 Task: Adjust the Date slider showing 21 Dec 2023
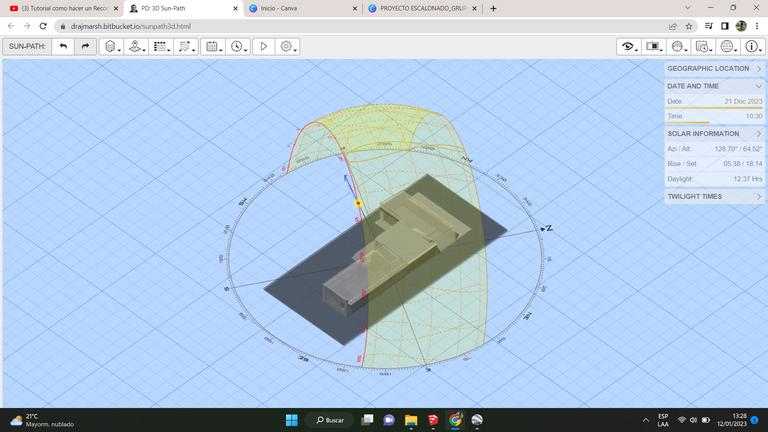714,101
